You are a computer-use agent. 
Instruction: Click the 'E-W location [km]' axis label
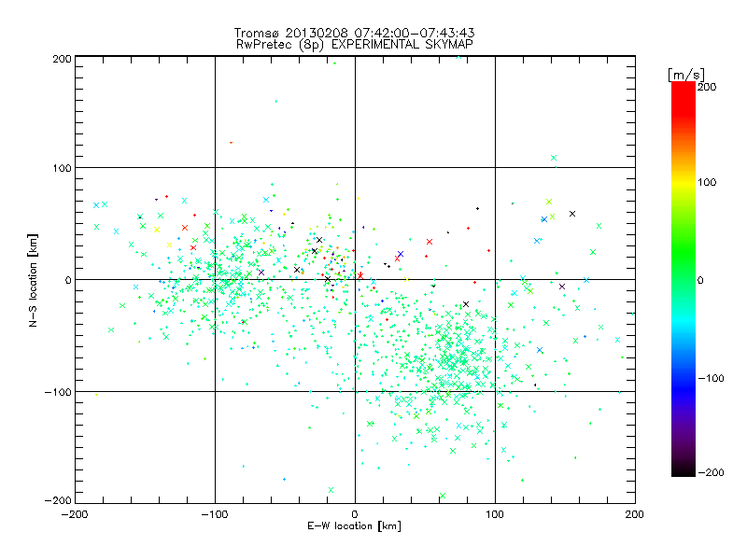point(354,526)
